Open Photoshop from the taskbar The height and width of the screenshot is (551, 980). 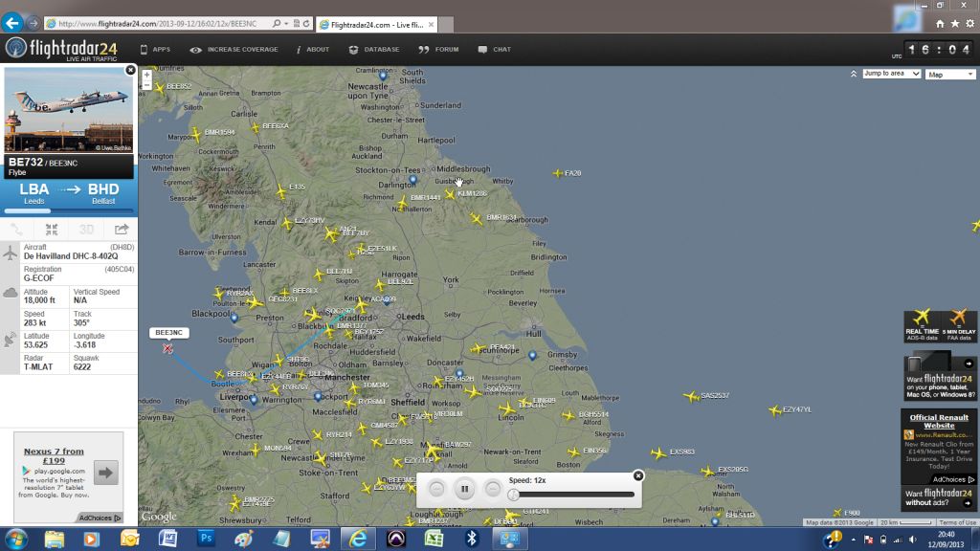coord(206,538)
